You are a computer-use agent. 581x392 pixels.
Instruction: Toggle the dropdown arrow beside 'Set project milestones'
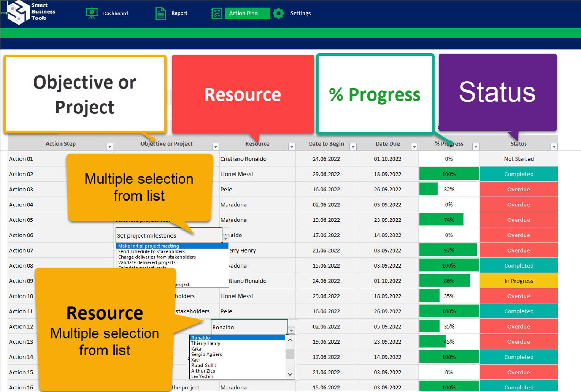[x=226, y=238]
